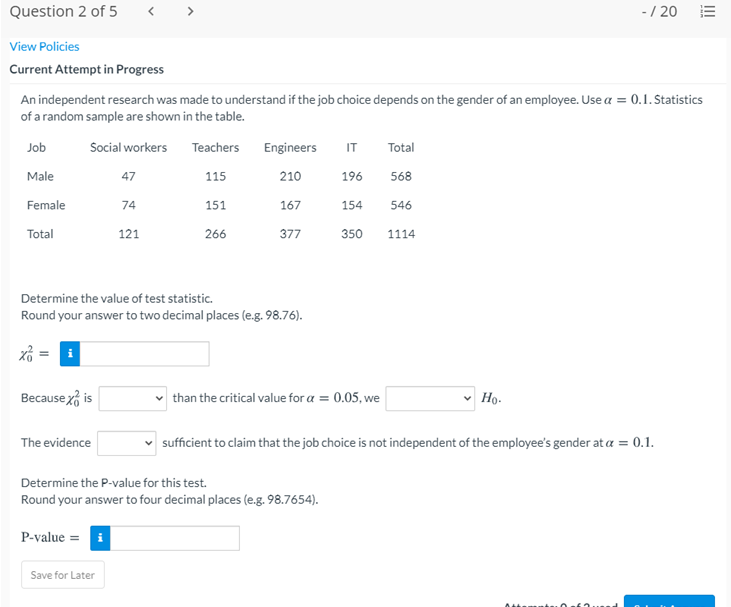Click the Female social workers value 74
Viewport: 731px width, 607px height.
128,205
